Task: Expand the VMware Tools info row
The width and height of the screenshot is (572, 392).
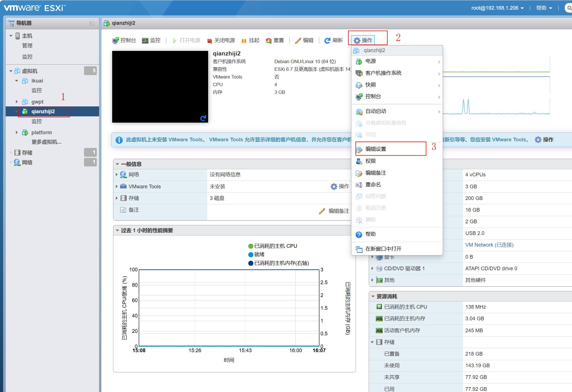Action: pos(116,186)
